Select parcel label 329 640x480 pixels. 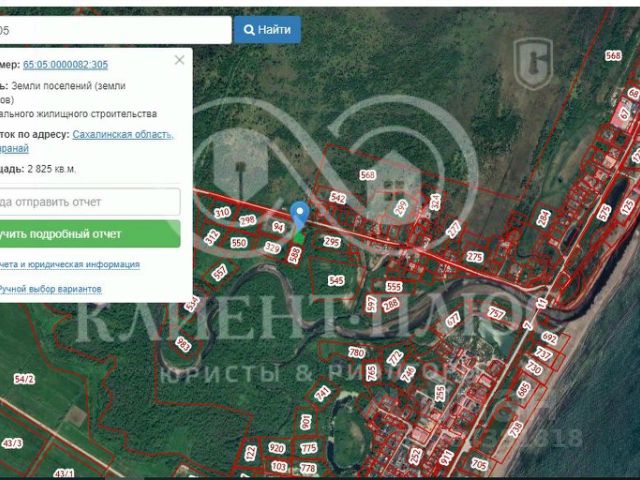pos(272,247)
